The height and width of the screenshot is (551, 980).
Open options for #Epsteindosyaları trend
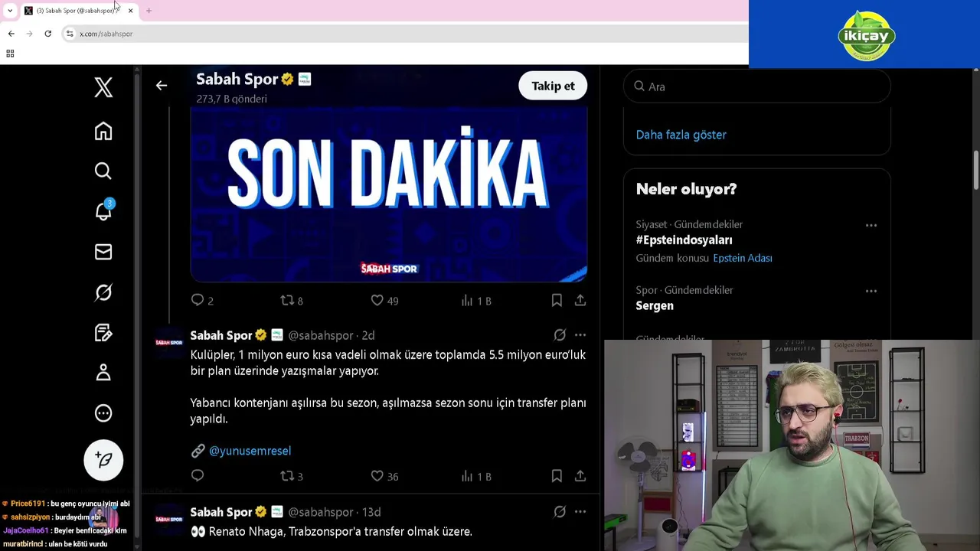pos(871,225)
